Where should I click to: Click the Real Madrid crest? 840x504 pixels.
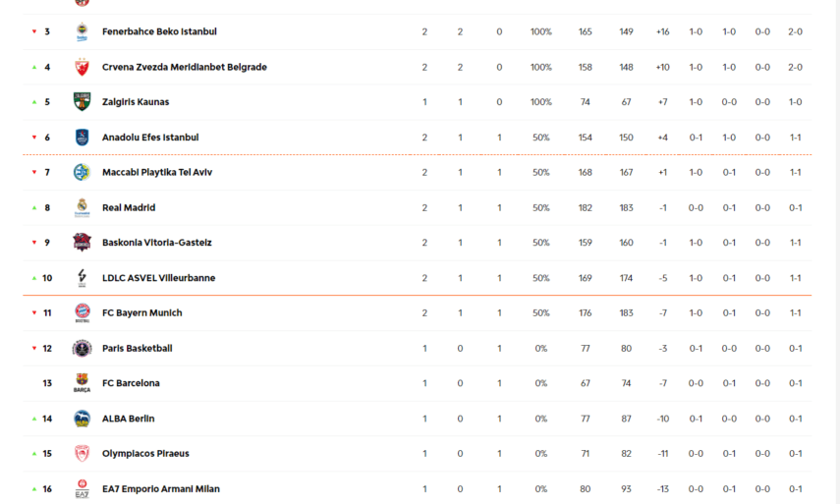(x=82, y=207)
